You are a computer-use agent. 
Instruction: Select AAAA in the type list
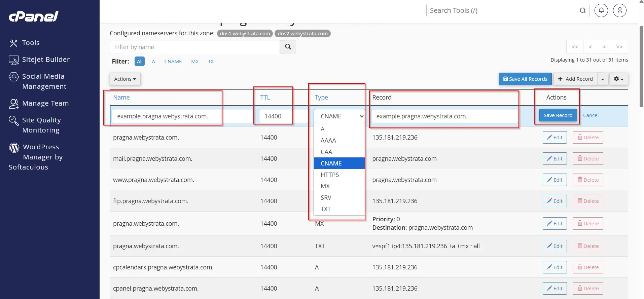tap(339, 141)
